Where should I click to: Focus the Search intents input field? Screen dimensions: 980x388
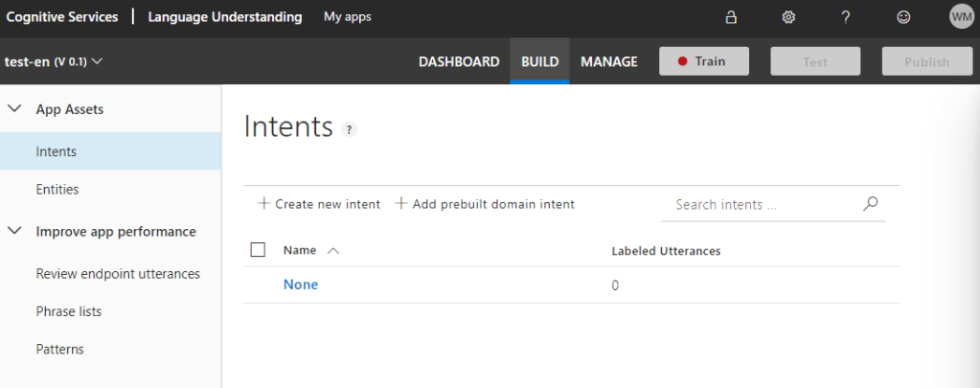pyautogui.click(x=762, y=204)
